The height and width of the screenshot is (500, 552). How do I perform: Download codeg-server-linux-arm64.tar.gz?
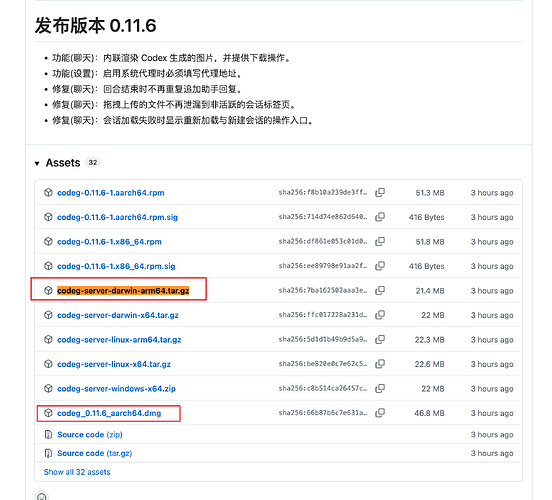tap(119, 340)
